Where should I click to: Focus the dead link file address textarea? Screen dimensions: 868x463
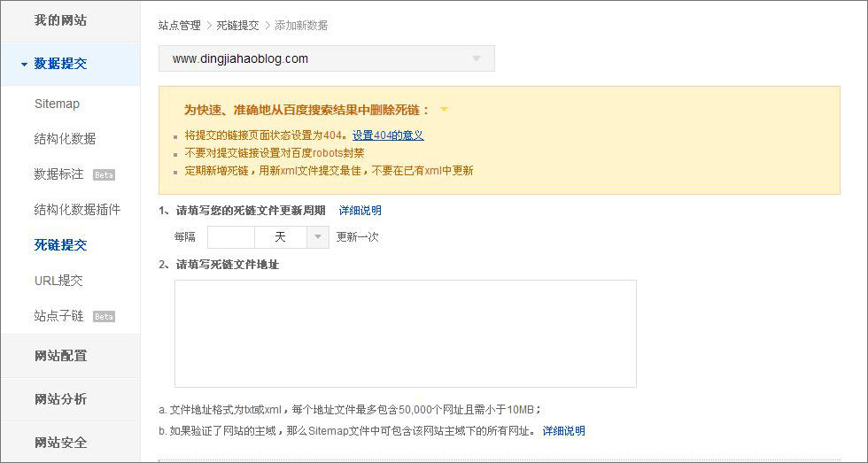tap(406, 334)
